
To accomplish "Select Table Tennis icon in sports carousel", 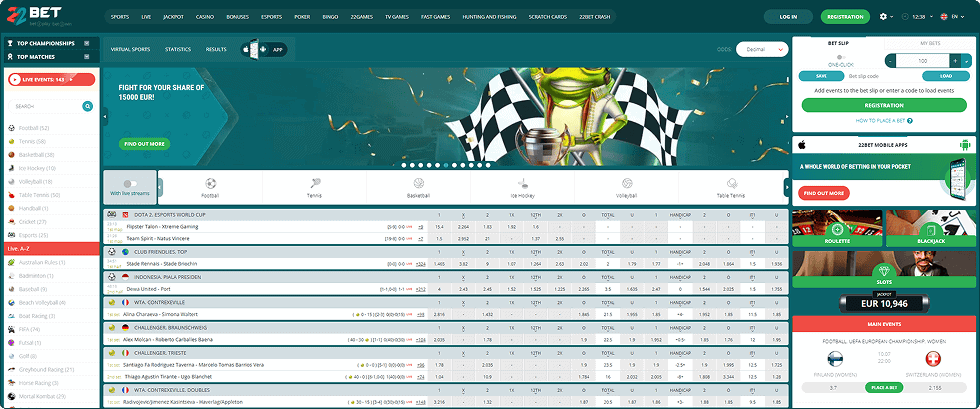I will (731, 183).
